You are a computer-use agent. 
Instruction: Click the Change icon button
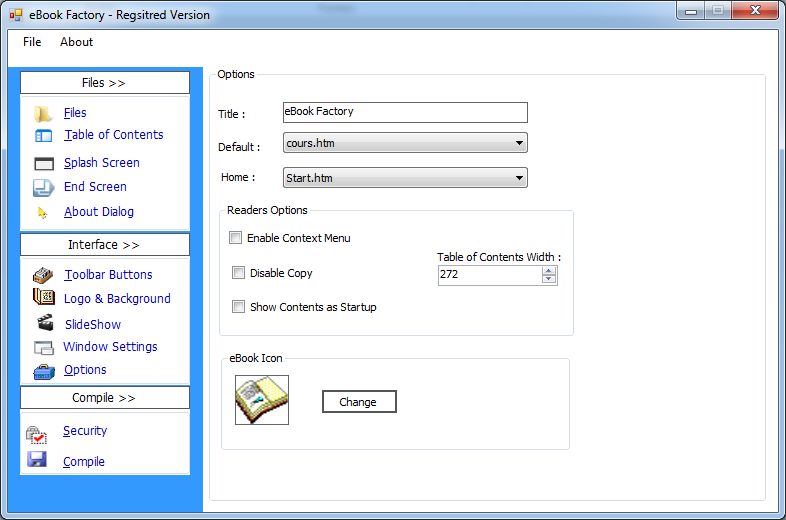[359, 402]
